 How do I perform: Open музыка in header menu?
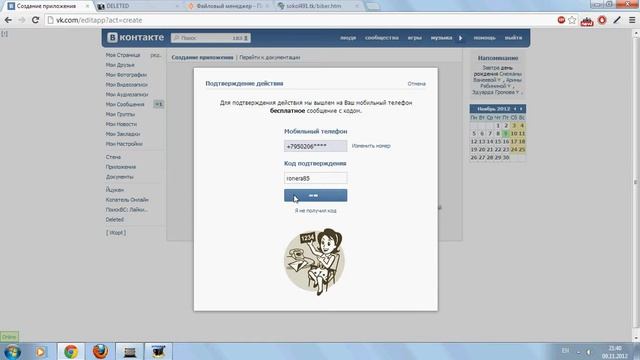pyautogui.click(x=441, y=38)
